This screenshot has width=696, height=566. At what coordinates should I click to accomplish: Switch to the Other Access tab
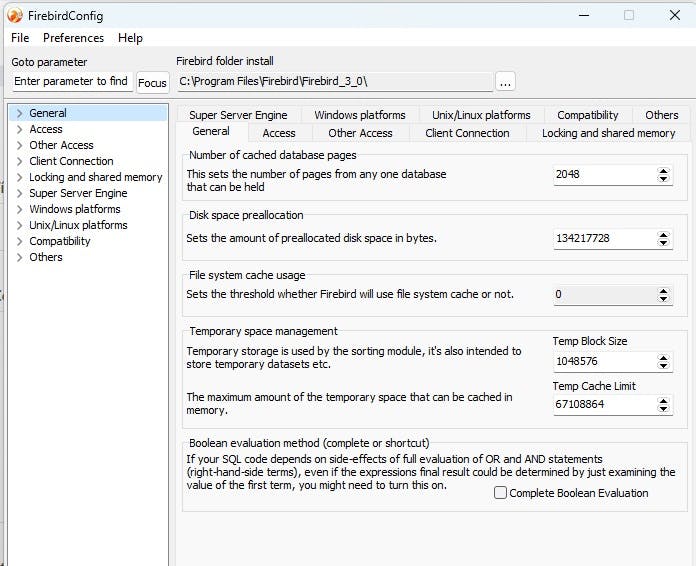360,133
